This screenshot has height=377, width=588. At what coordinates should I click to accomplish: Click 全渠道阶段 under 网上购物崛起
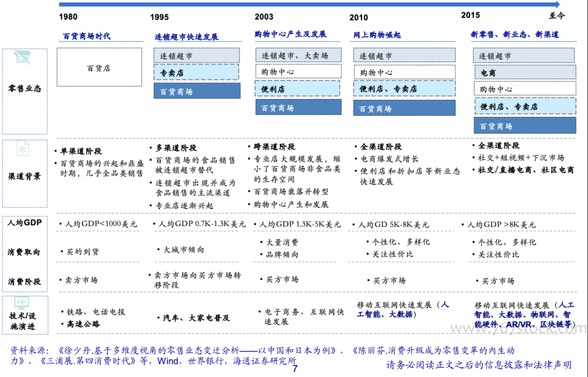[381, 147]
